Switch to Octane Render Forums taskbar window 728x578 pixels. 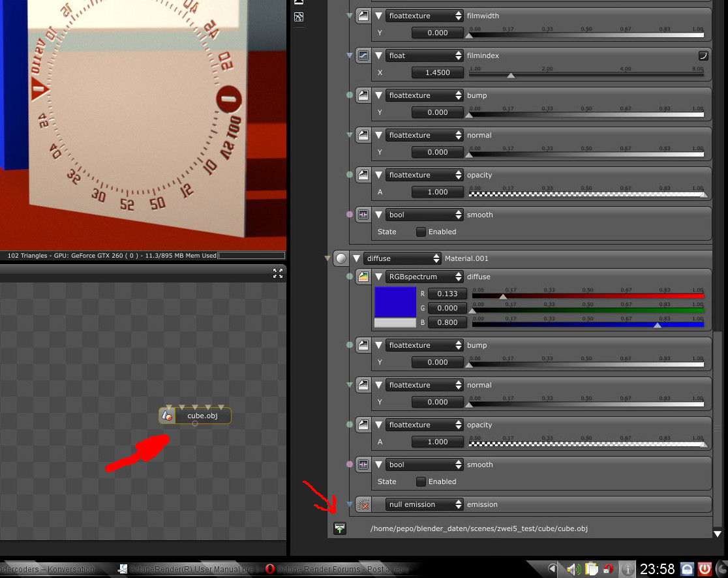point(338,569)
